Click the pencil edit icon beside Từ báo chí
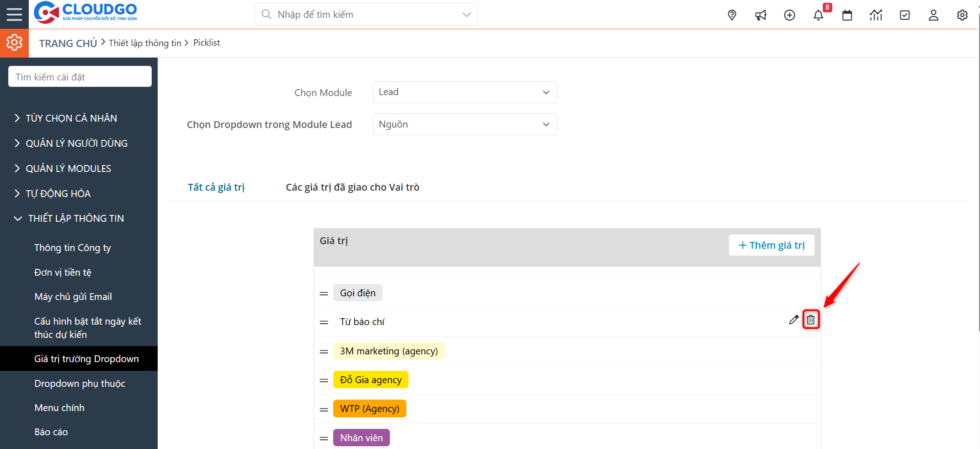This screenshot has height=449, width=980. tap(793, 320)
